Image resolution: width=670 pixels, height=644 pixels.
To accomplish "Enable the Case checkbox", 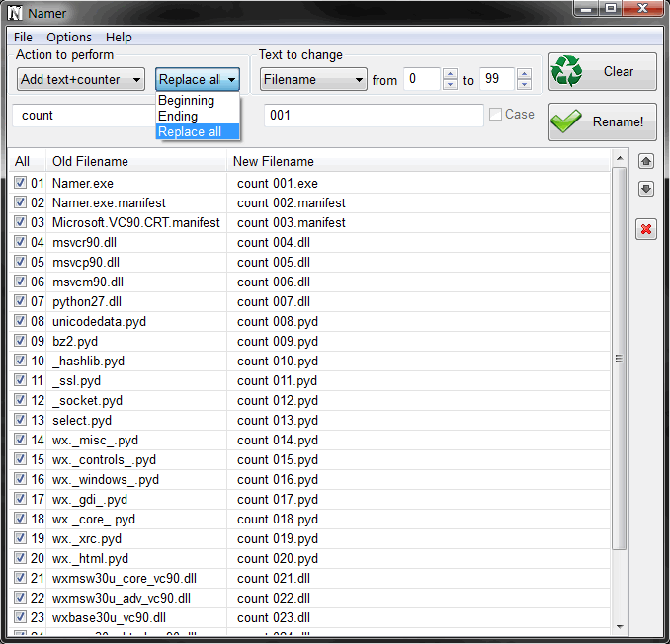I will click(495, 115).
